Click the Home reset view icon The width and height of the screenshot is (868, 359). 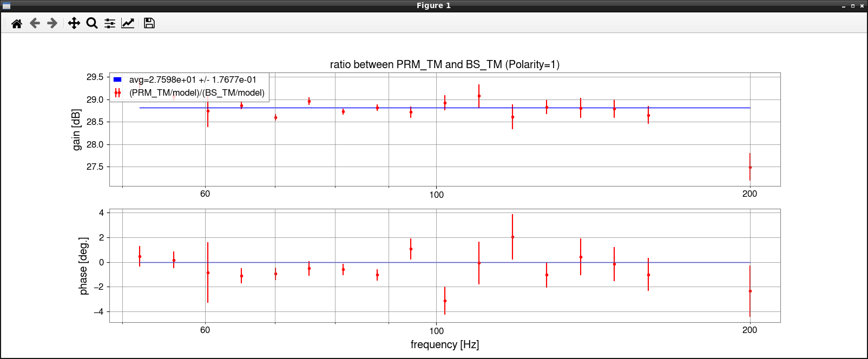pos(17,23)
